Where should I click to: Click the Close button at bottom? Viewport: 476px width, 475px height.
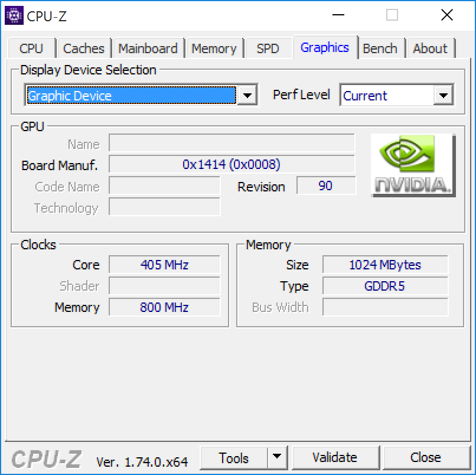click(426, 457)
